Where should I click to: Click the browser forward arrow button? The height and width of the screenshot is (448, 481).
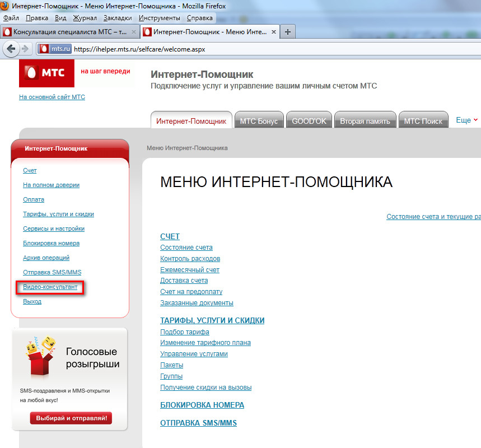pos(25,49)
